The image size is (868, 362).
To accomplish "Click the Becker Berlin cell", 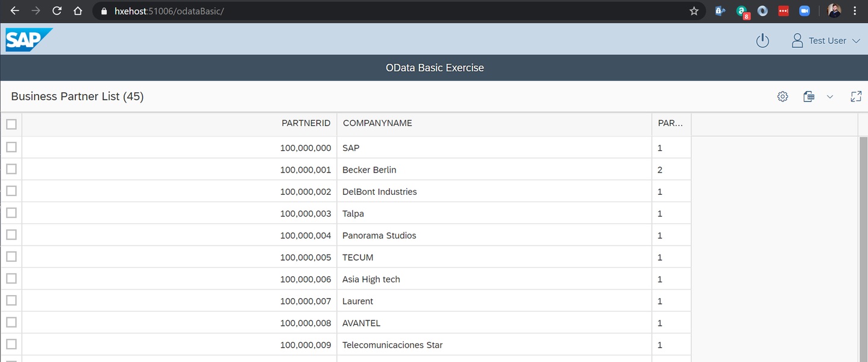I will click(x=494, y=170).
